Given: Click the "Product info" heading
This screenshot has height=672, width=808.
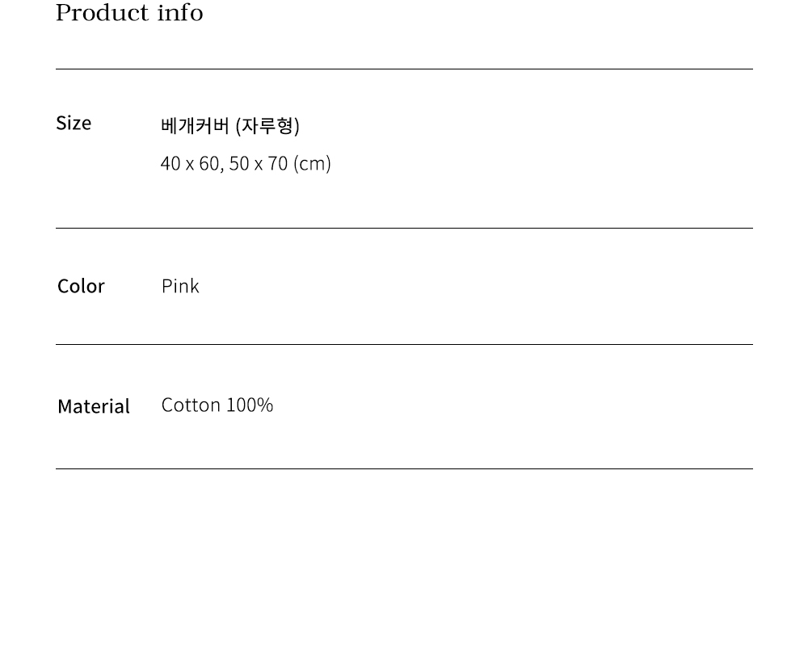Looking at the screenshot, I should point(129,13).
